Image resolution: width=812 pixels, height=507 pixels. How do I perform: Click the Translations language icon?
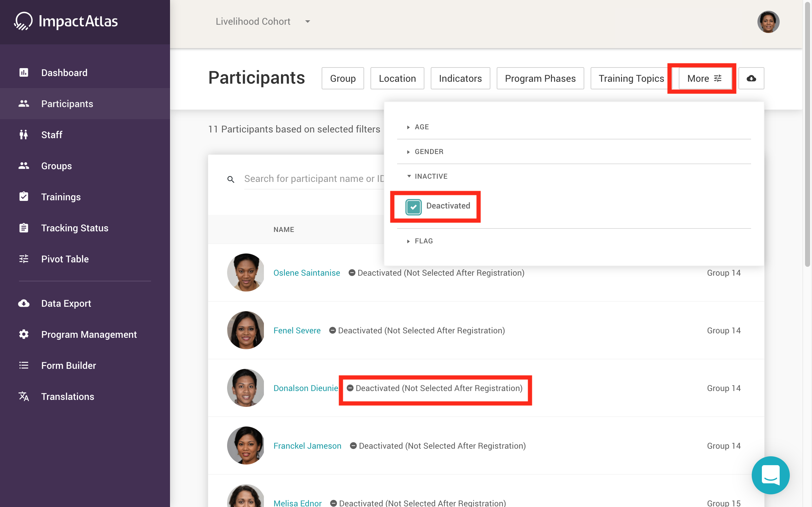[24, 396]
